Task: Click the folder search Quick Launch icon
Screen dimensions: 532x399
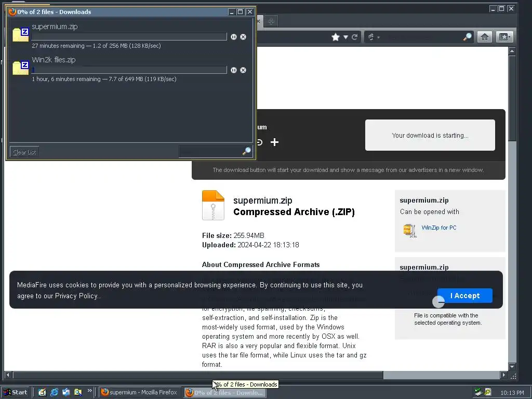Action: click(78, 392)
